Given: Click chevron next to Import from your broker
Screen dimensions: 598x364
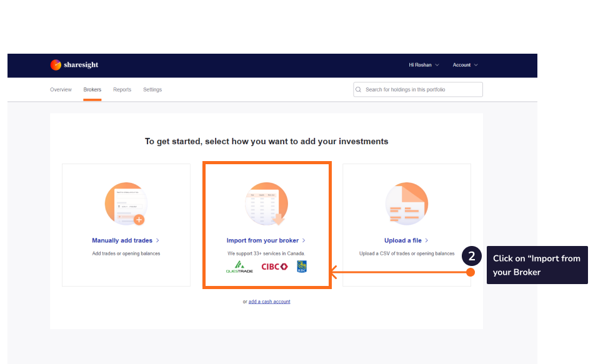Looking at the screenshot, I should click(304, 240).
